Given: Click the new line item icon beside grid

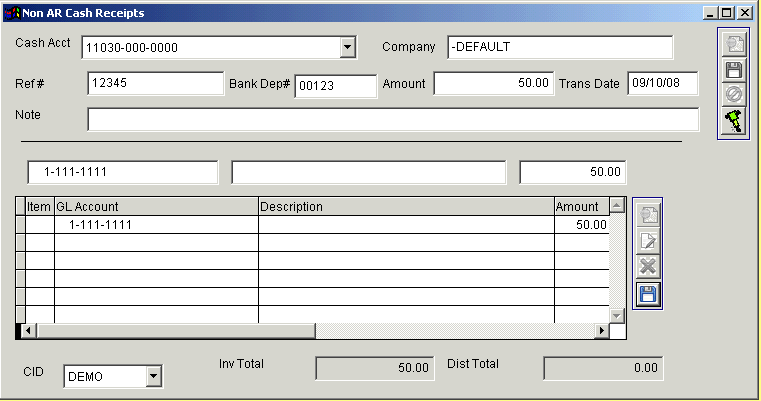Looking at the screenshot, I should tap(648, 215).
